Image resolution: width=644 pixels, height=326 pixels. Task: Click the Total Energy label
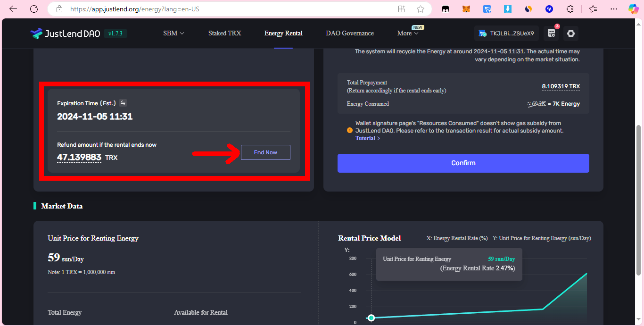pos(65,312)
